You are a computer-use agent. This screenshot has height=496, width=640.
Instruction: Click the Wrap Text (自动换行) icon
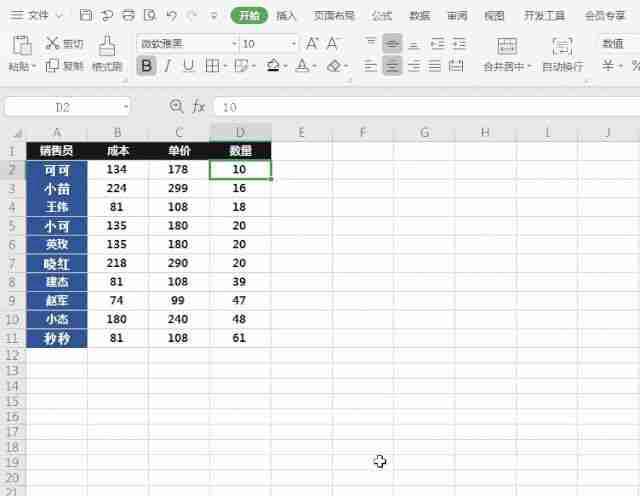click(562, 46)
